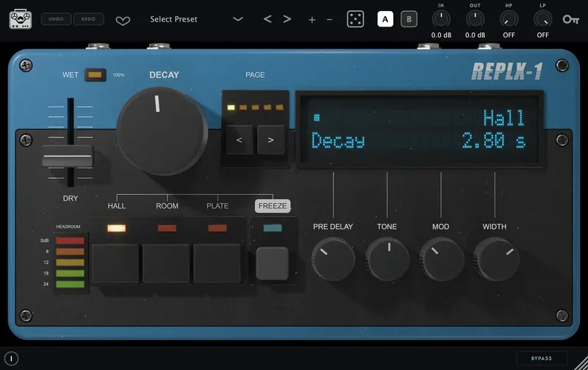Screen dimensions: 588x370
Task: Remove preset with minus icon
Action: click(329, 20)
